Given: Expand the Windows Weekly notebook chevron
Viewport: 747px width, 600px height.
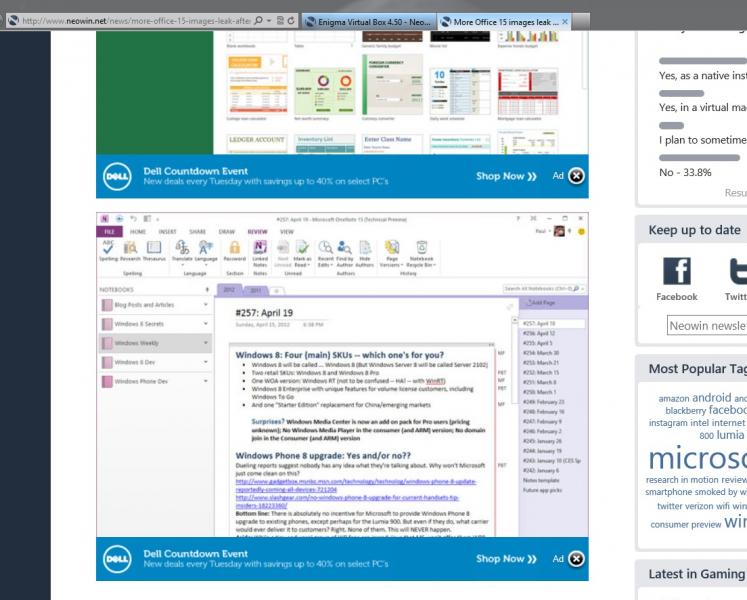Looking at the screenshot, I should pyautogui.click(x=206, y=342).
